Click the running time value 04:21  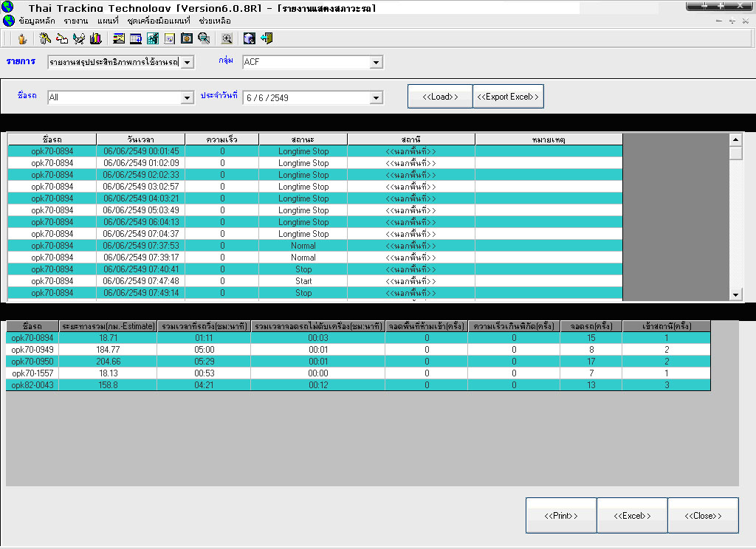tap(204, 385)
